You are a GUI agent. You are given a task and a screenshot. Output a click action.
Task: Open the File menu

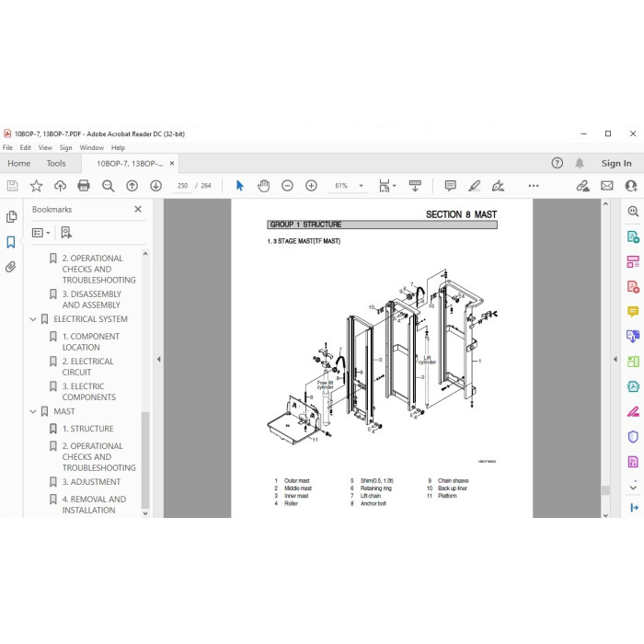(7, 147)
